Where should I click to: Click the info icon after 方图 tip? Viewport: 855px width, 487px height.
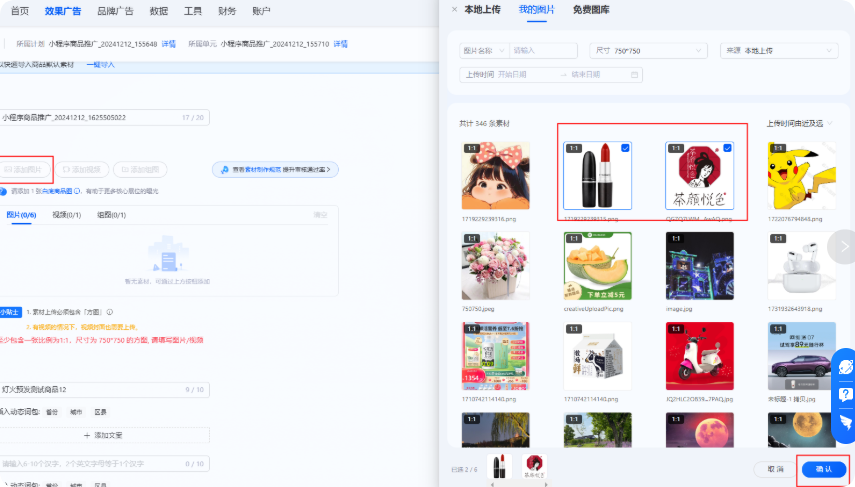(110, 312)
